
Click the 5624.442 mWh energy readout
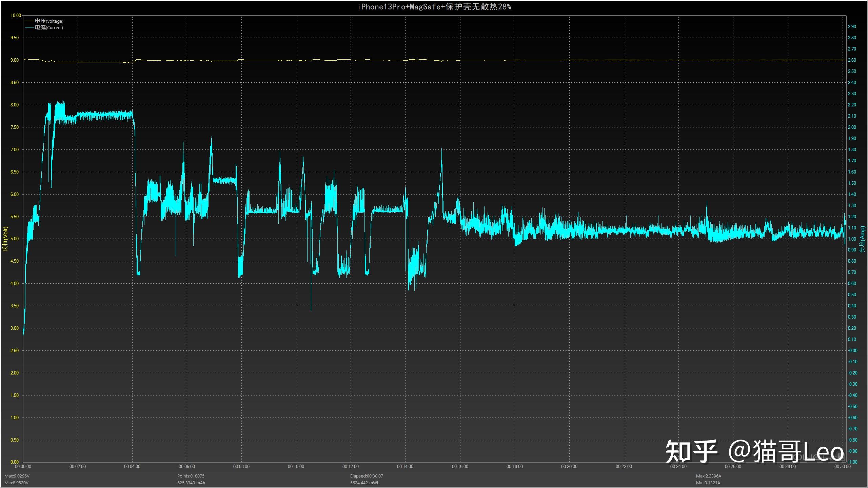click(364, 483)
